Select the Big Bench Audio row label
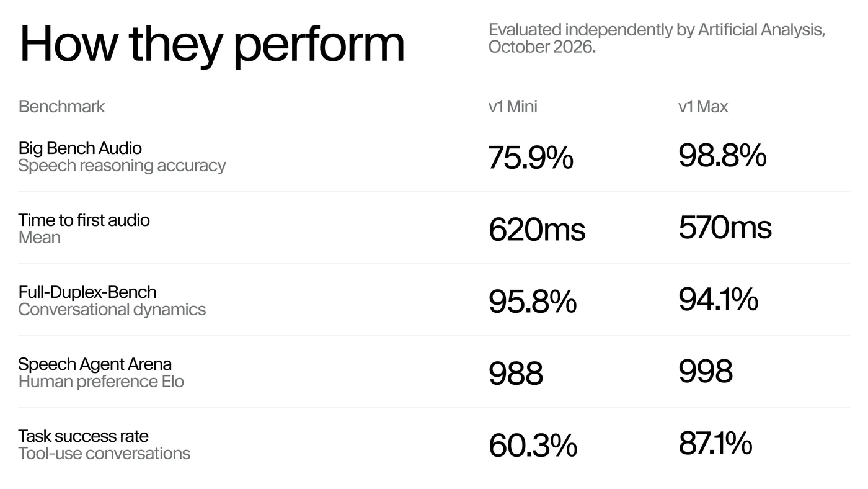The width and height of the screenshot is (868, 489). [x=80, y=148]
